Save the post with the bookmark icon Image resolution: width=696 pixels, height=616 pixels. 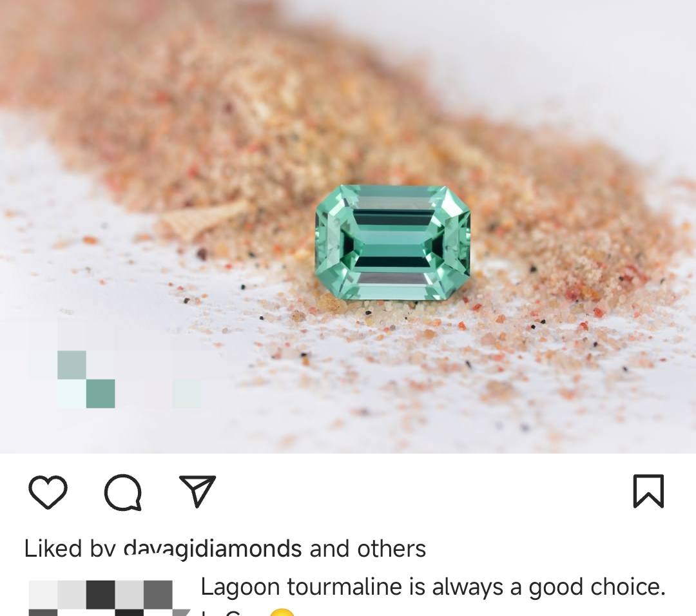pos(648,491)
